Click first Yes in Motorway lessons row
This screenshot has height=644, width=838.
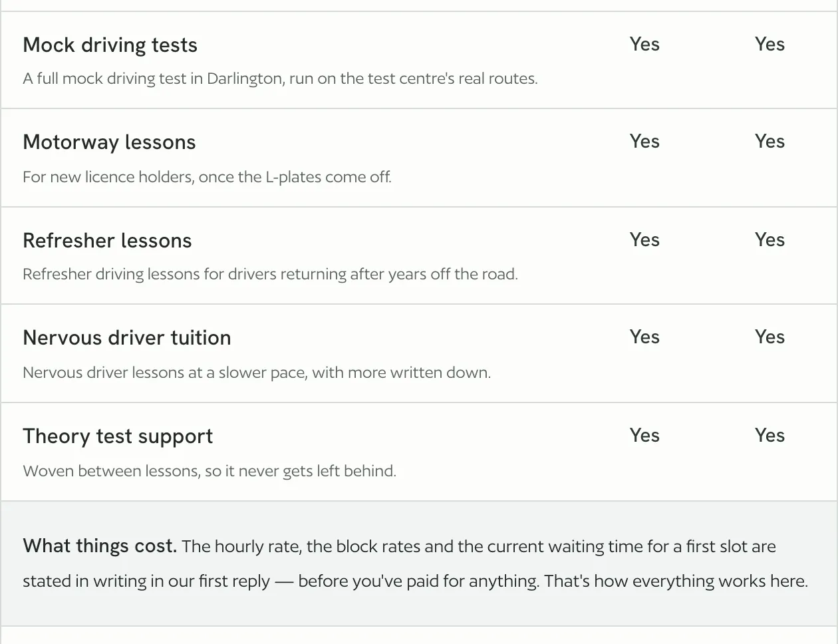(644, 141)
